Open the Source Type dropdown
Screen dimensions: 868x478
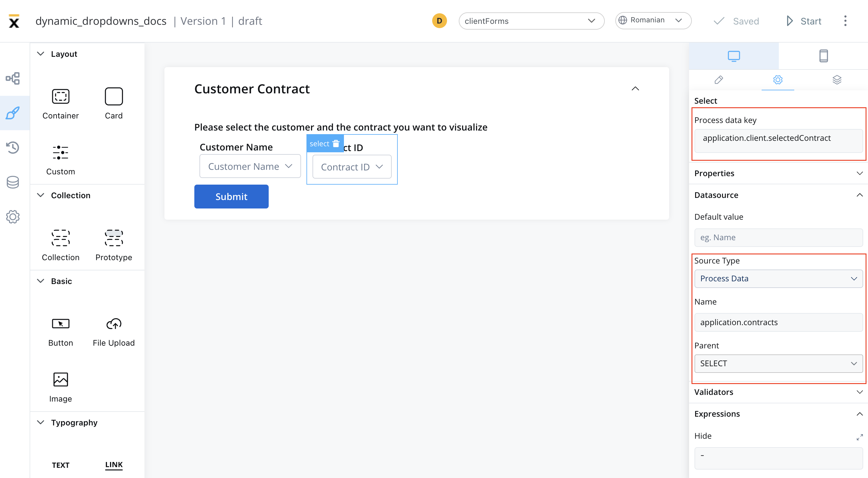point(778,279)
